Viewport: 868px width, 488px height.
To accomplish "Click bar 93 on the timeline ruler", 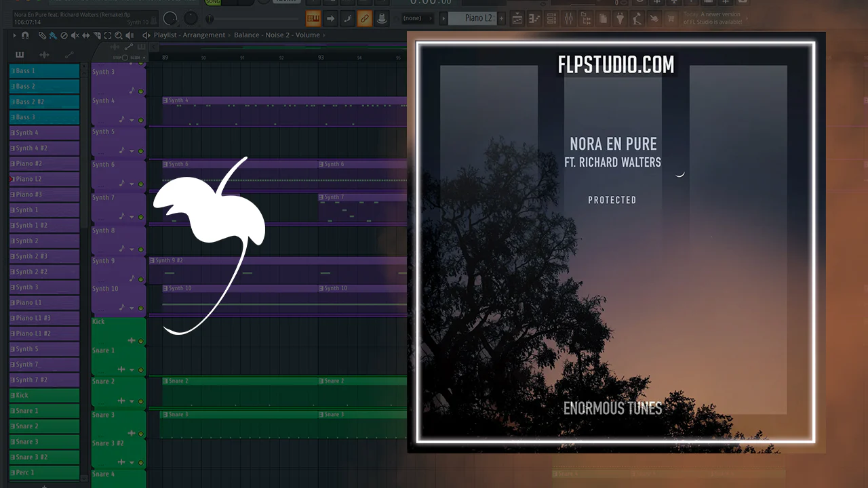I will pos(321,58).
